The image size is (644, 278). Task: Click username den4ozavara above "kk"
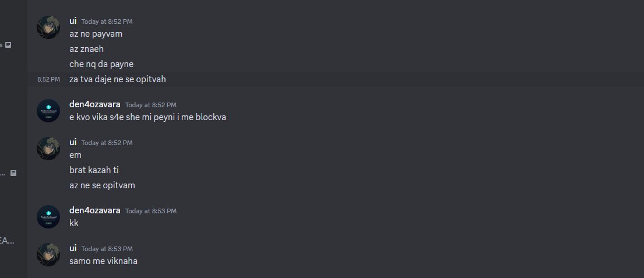[95, 210]
